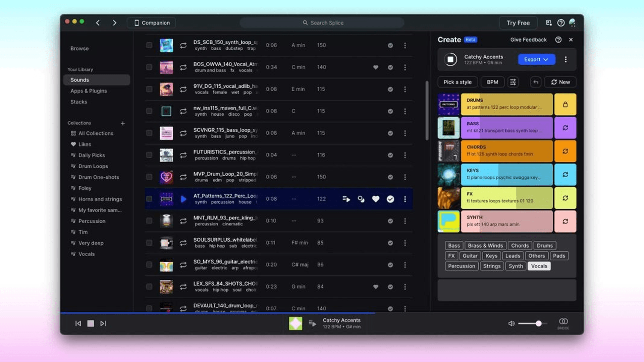Open Create panel help icon
Screen dimensions: 644x362
click(x=558, y=40)
